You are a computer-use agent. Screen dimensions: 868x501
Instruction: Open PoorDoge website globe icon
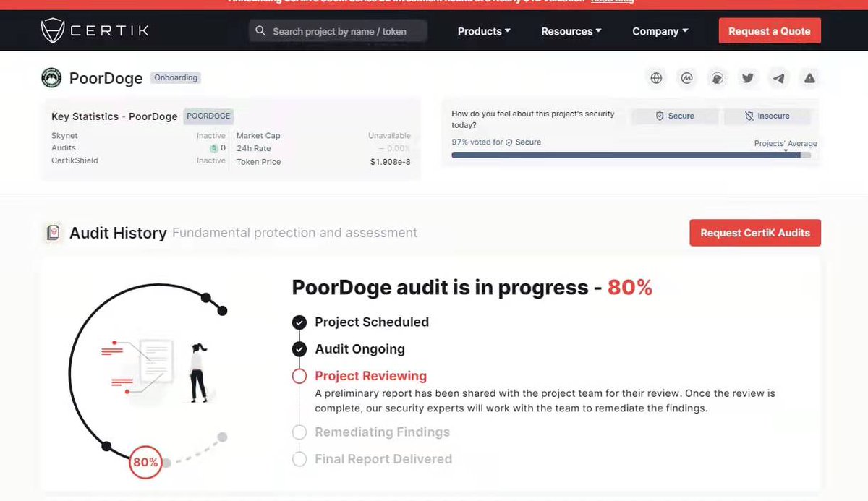click(656, 78)
